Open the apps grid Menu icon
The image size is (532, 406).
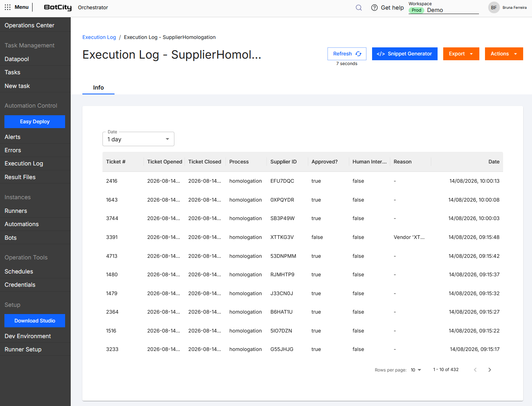click(x=8, y=7)
